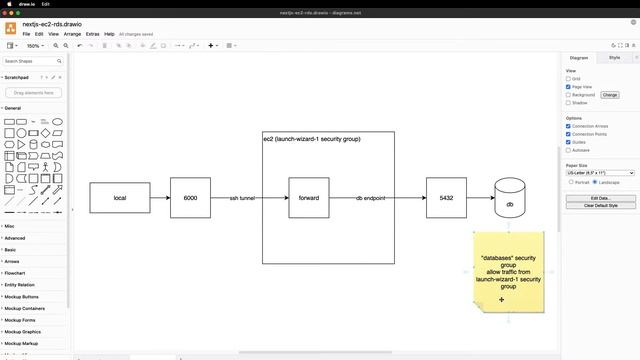Open the Extras menu
Image resolution: width=640 pixels, height=360 pixels.
tap(93, 34)
